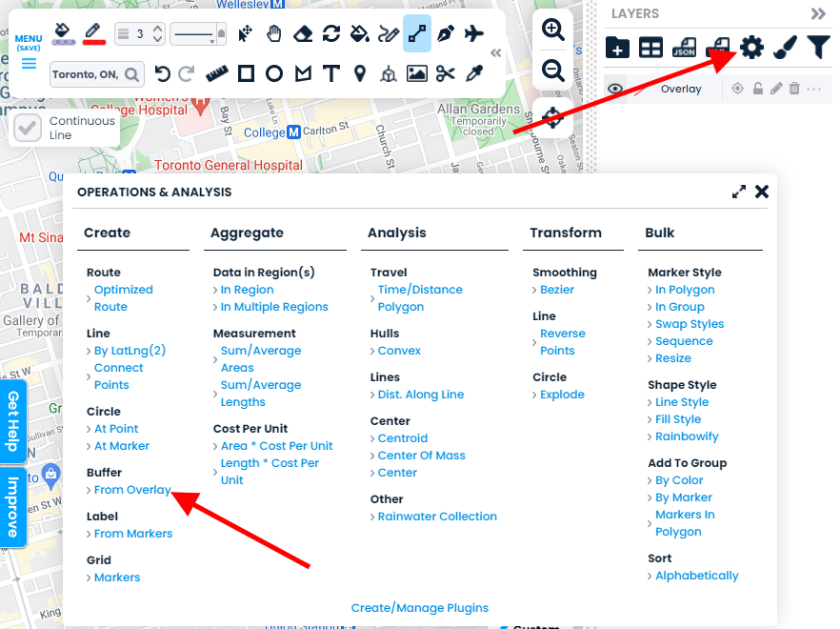Click the add folder layer icon
The image size is (840, 629).
(617, 47)
